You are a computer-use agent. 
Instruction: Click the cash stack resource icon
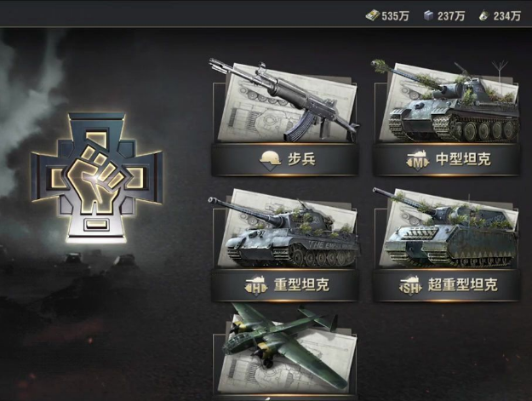point(373,15)
